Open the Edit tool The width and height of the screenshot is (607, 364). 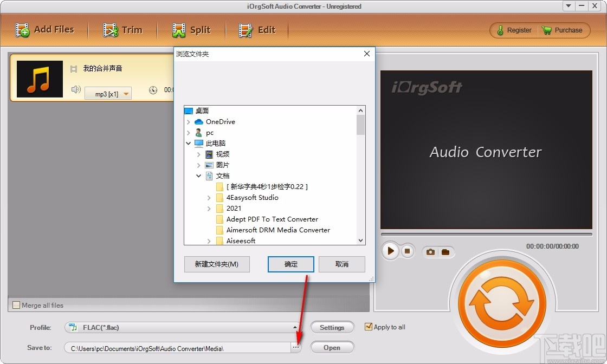258,30
